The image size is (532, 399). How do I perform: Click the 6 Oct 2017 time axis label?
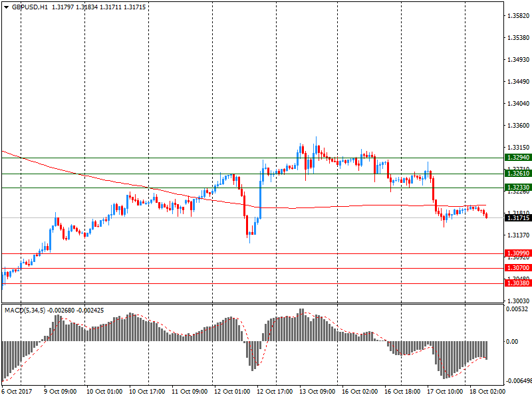point(17,392)
